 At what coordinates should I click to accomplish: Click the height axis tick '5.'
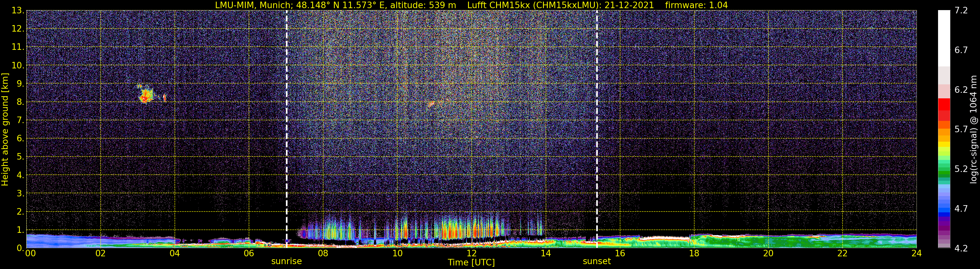tap(20, 157)
